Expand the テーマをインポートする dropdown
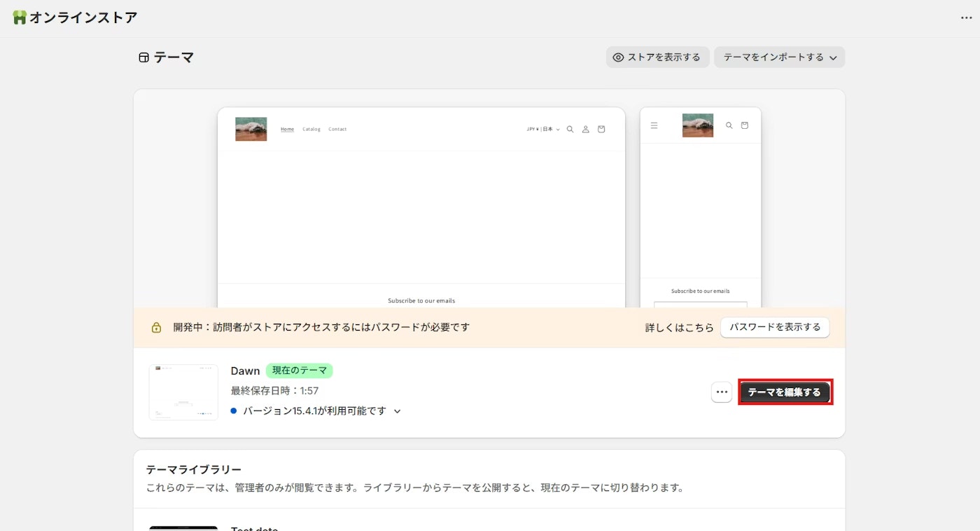This screenshot has width=980, height=531. click(x=778, y=57)
